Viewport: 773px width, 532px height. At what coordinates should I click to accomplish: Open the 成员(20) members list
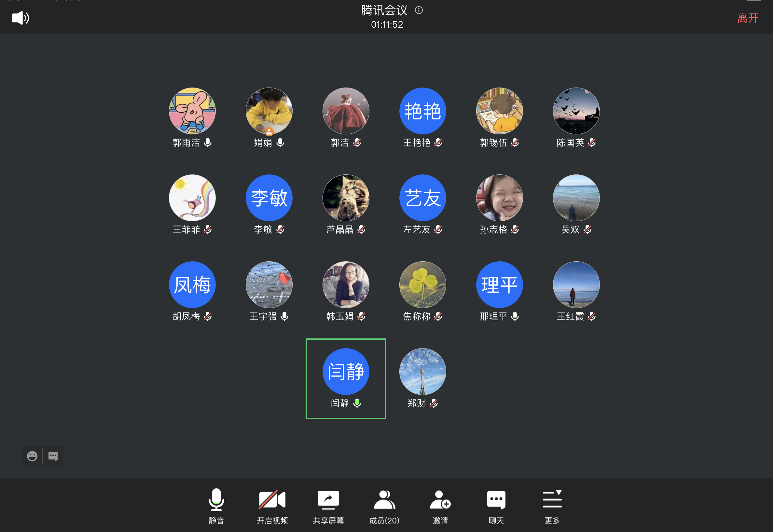[x=384, y=499]
